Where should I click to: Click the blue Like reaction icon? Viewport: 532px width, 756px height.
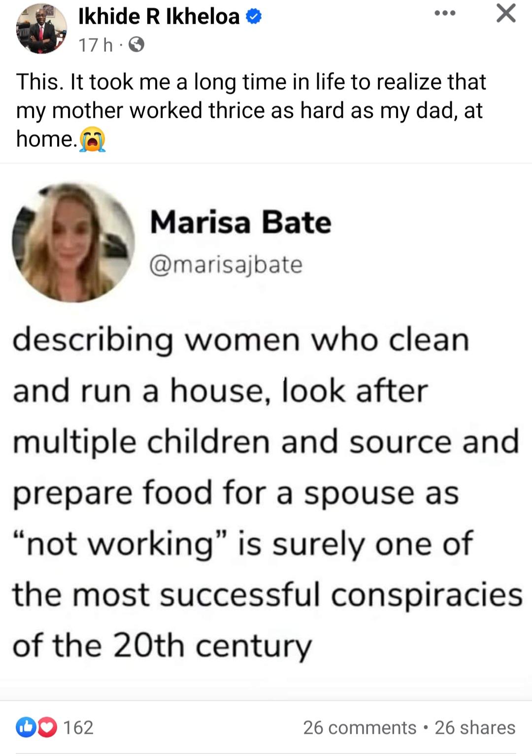tap(25, 727)
